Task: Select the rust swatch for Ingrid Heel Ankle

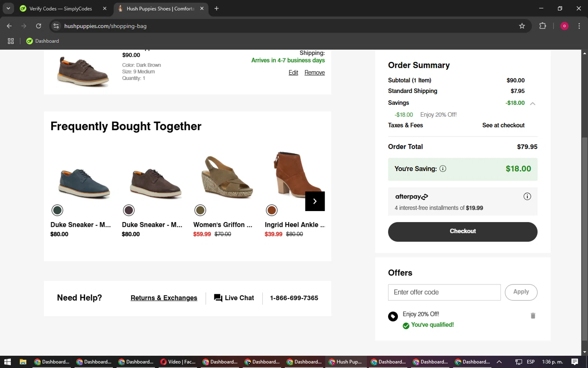Action: 272,210
